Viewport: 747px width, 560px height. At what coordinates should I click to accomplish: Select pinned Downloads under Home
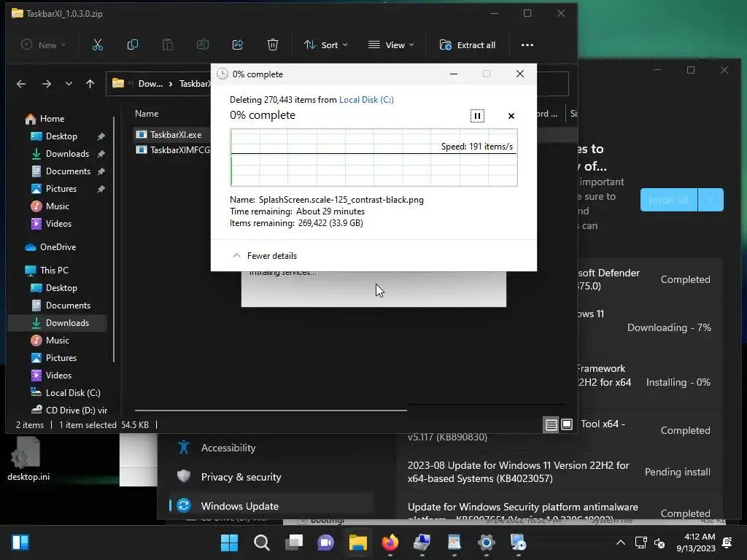67,154
